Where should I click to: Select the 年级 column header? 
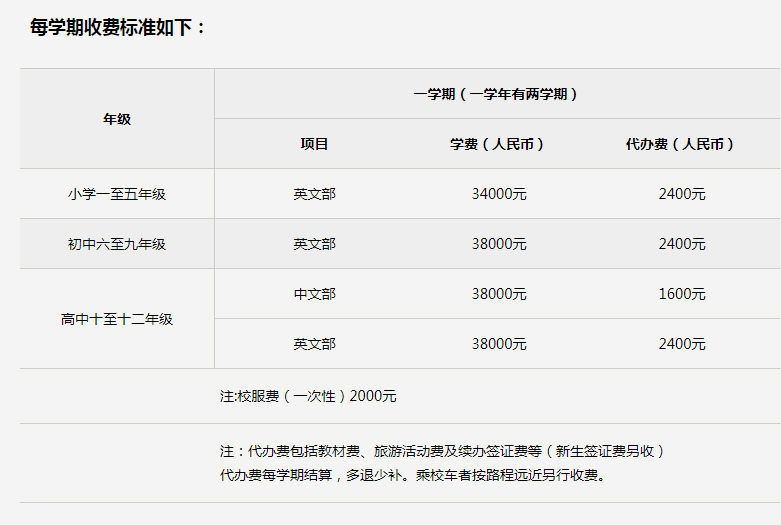click(117, 119)
